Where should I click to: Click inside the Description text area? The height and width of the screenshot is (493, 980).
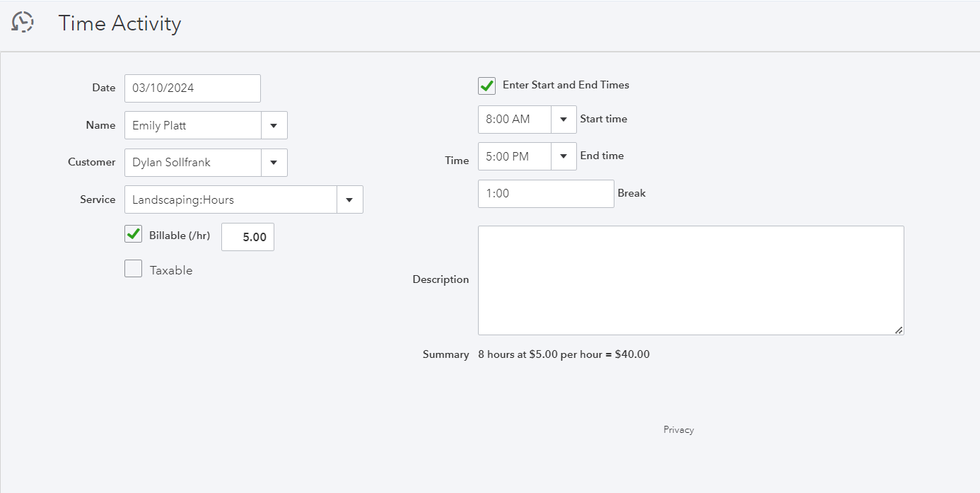[x=691, y=280]
